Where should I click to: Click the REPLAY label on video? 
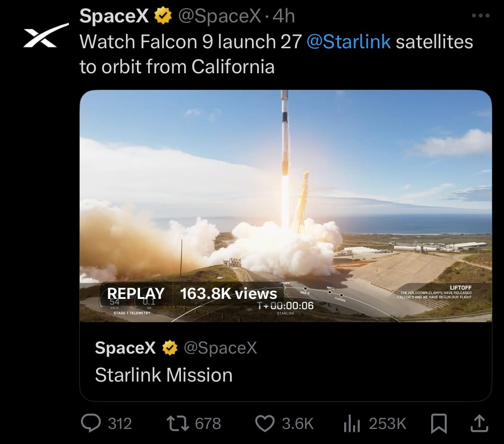click(136, 294)
